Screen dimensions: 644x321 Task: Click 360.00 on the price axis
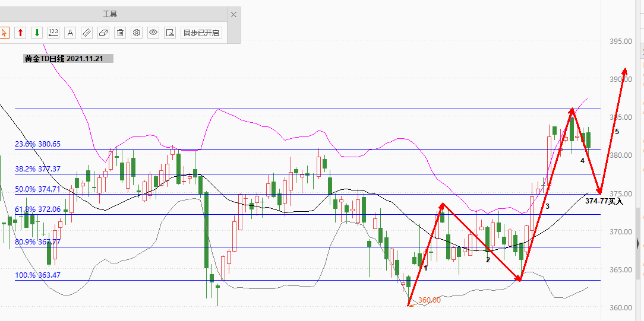coord(621,307)
